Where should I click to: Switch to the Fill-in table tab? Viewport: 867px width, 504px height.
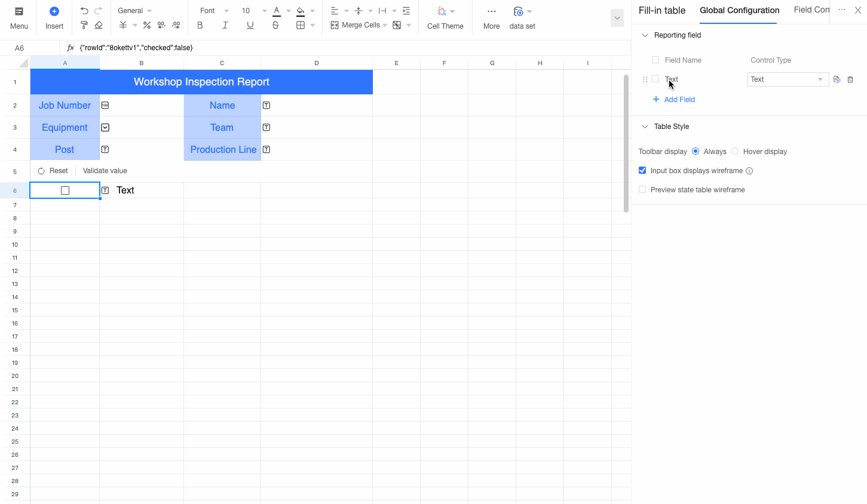coord(662,10)
